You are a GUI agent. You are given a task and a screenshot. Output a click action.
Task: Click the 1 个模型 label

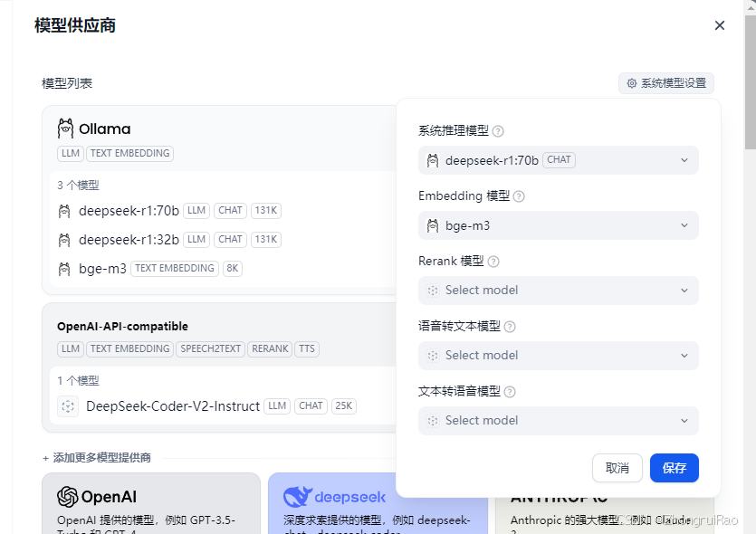[x=78, y=381]
